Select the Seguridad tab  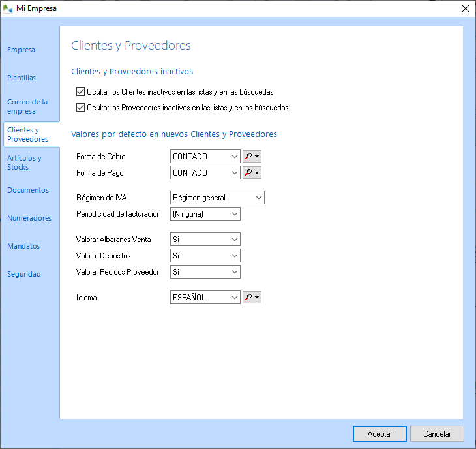click(24, 274)
